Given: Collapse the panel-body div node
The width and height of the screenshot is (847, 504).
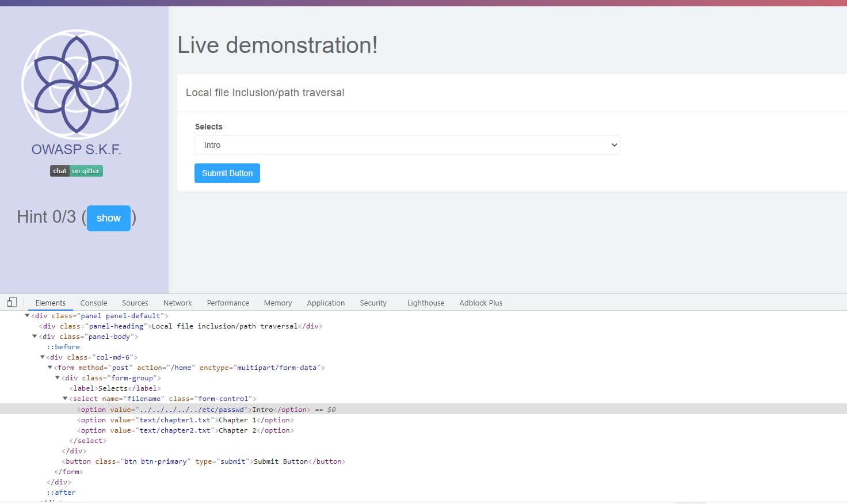Looking at the screenshot, I should 35,336.
